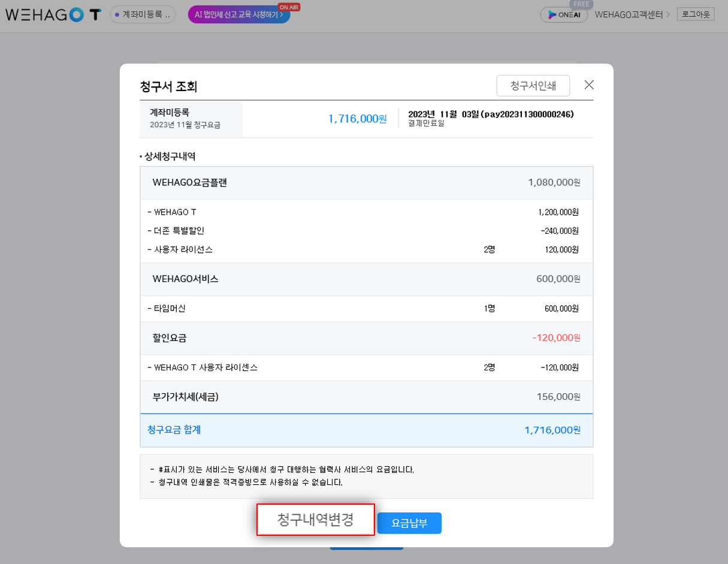Image resolution: width=728 pixels, height=564 pixels.
Task: Click the 할인요금 section header
Action: 367,338
